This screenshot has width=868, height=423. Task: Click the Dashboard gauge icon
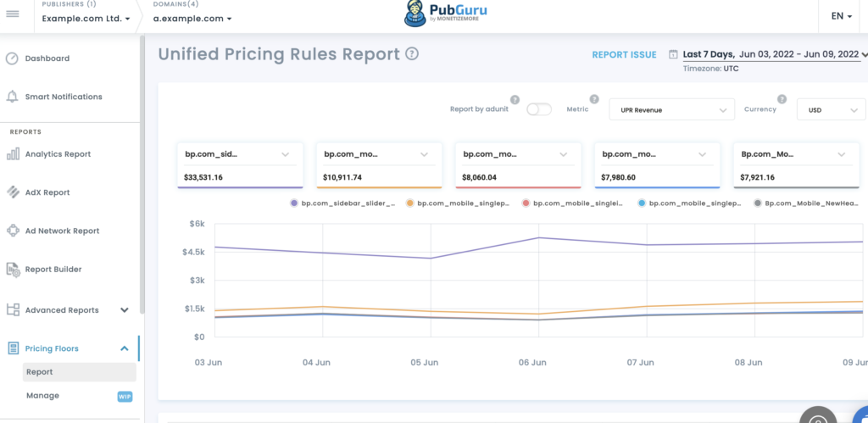(x=12, y=58)
